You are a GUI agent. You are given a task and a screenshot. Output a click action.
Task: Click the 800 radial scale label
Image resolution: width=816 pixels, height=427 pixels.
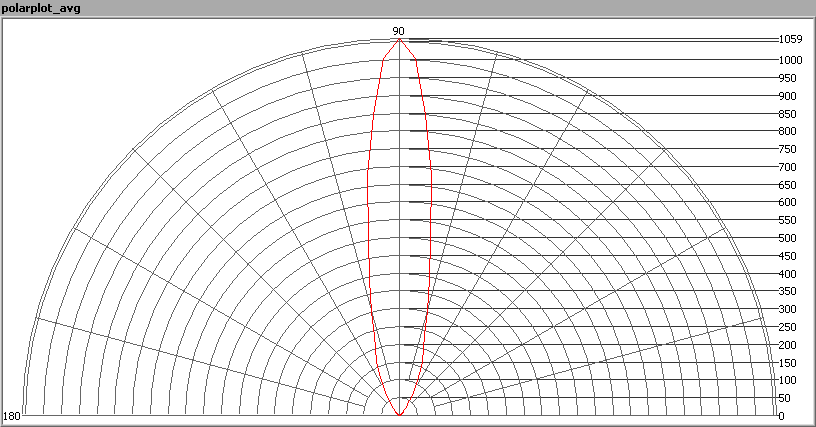(x=788, y=131)
